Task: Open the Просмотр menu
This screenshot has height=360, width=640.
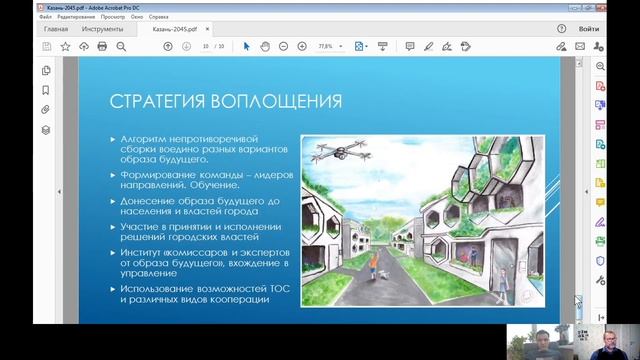Action: [113, 17]
